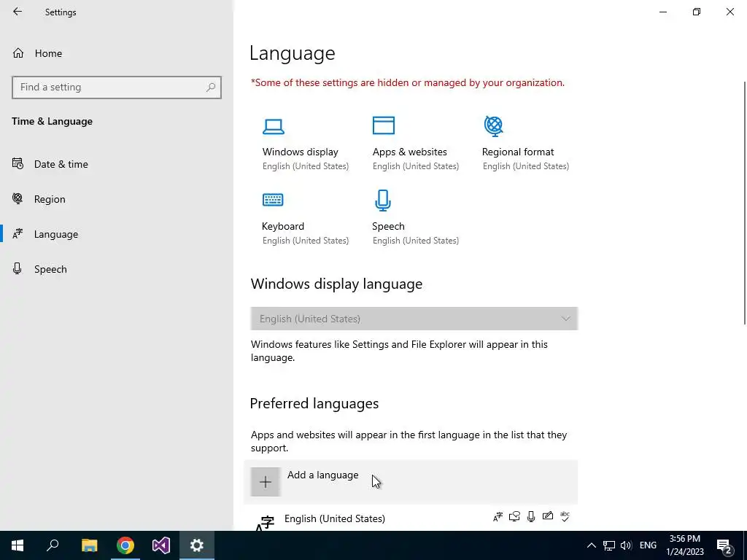Open the Windows display language dropdown

[x=414, y=319]
